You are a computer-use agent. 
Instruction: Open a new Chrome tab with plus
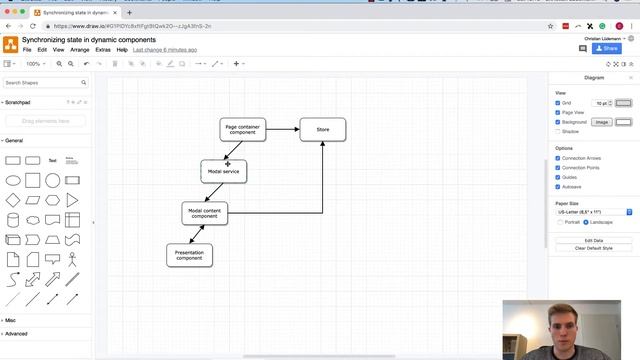[x=129, y=13]
